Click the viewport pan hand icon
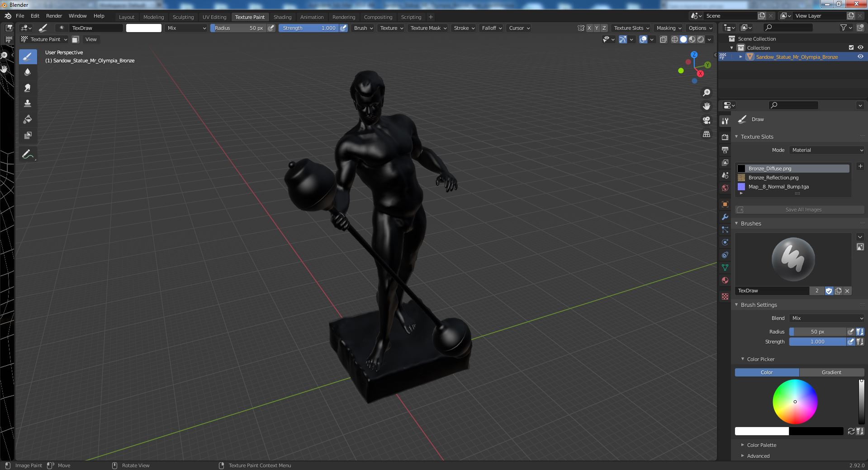This screenshot has width=868, height=470. (x=706, y=106)
